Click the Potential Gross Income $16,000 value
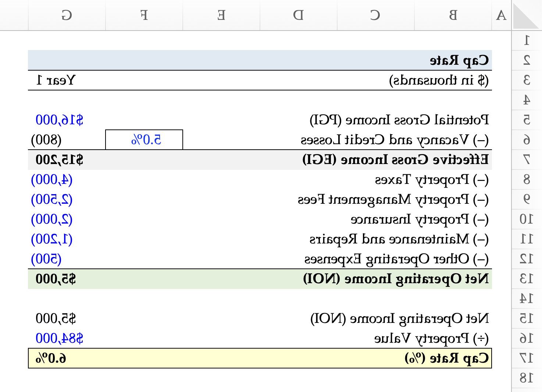Viewport: 542px width, 392px height. [x=60, y=120]
